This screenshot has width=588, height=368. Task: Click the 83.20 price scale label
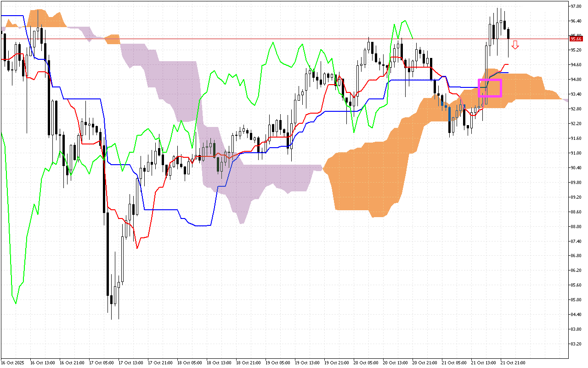point(576,344)
